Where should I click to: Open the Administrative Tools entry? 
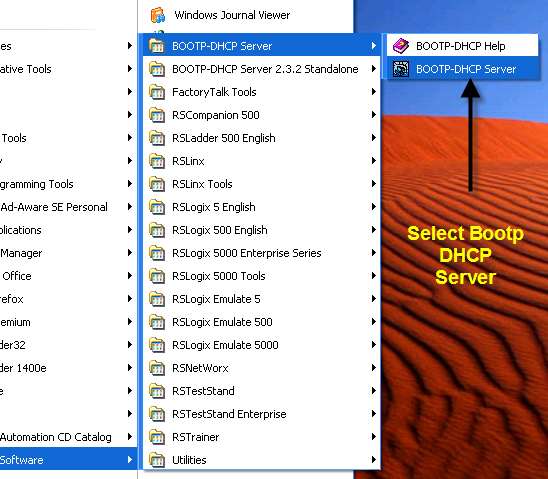point(68,69)
